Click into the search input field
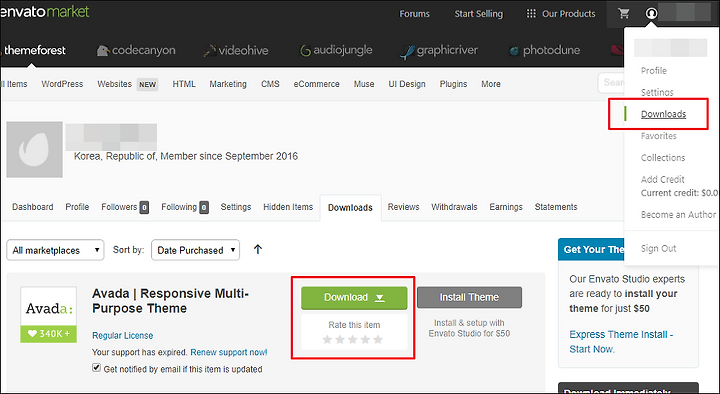The image size is (720, 394). [x=612, y=83]
